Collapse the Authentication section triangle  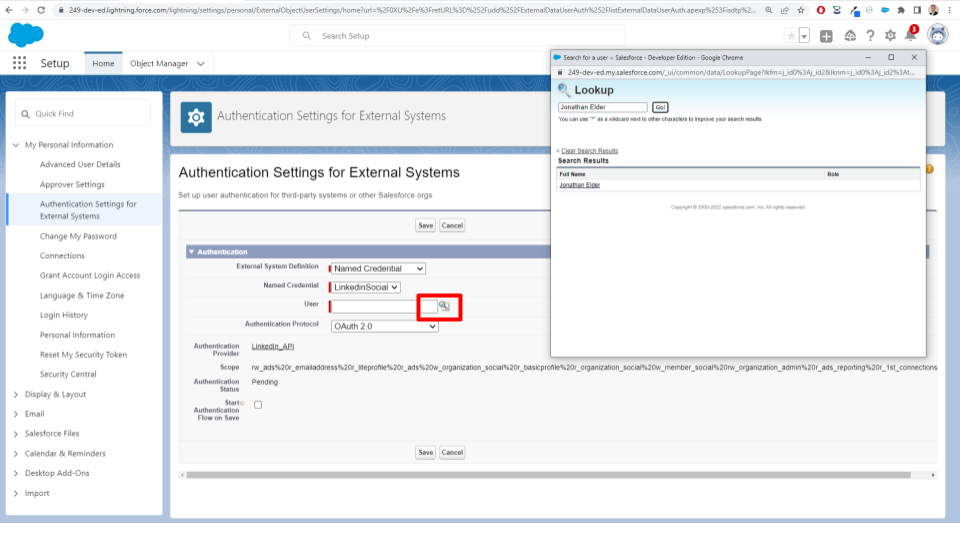192,252
